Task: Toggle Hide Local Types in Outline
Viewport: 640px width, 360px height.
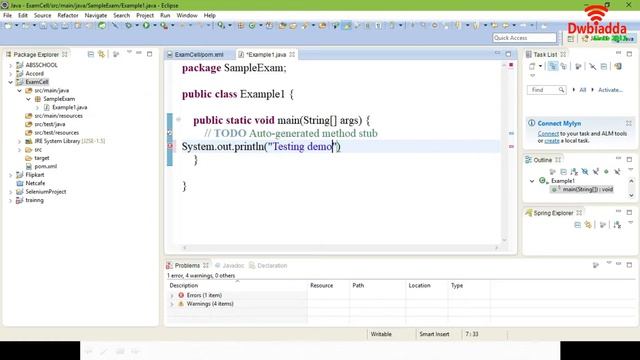Action: [617, 171]
